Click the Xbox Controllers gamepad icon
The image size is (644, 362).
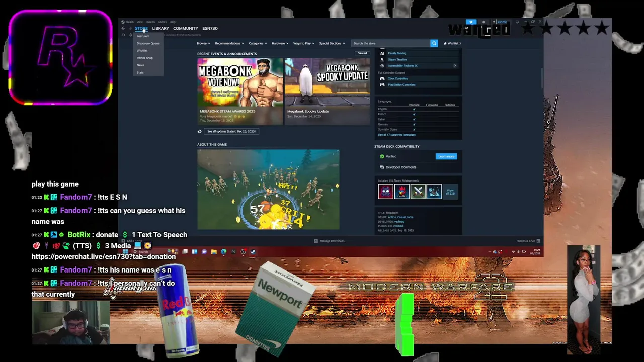pos(382,78)
